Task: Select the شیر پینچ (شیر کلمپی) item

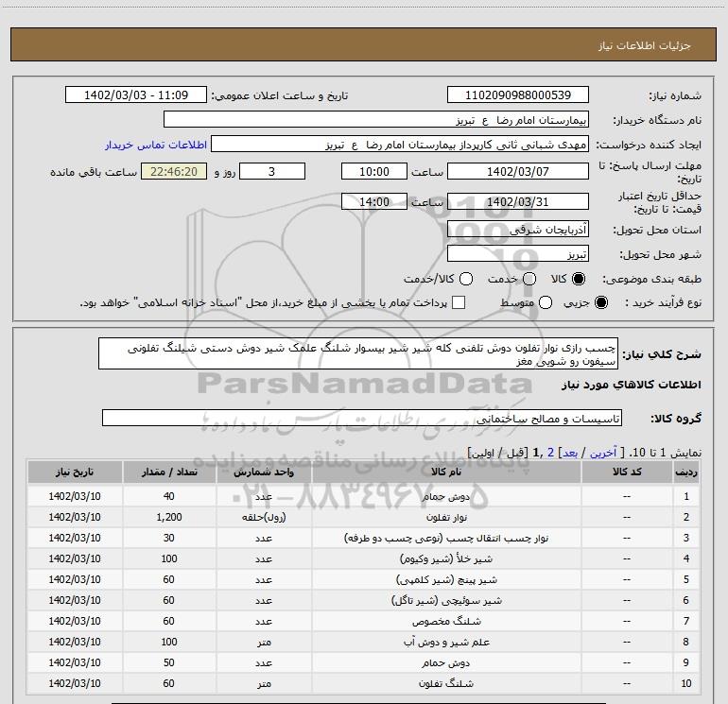Action: [x=446, y=579]
